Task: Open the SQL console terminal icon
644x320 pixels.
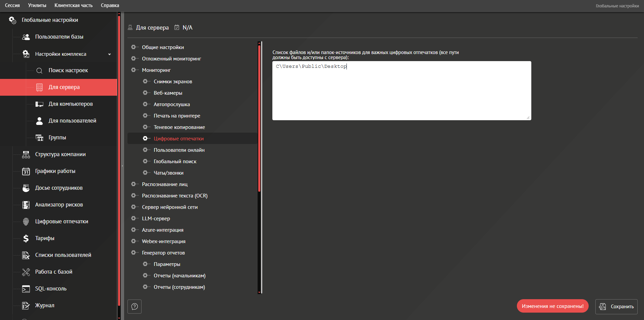Action: click(x=26, y=289)
